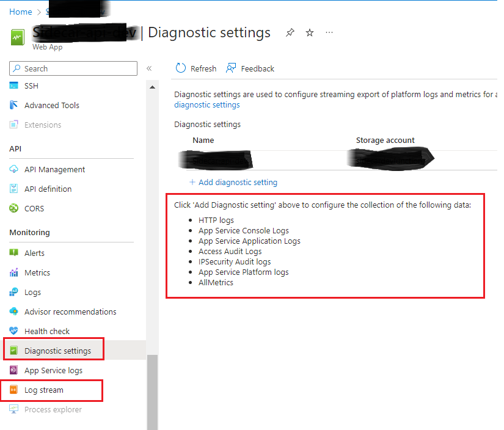Click the Log stream icon
The image size is (504, 430).
click(x=14, y=390)
